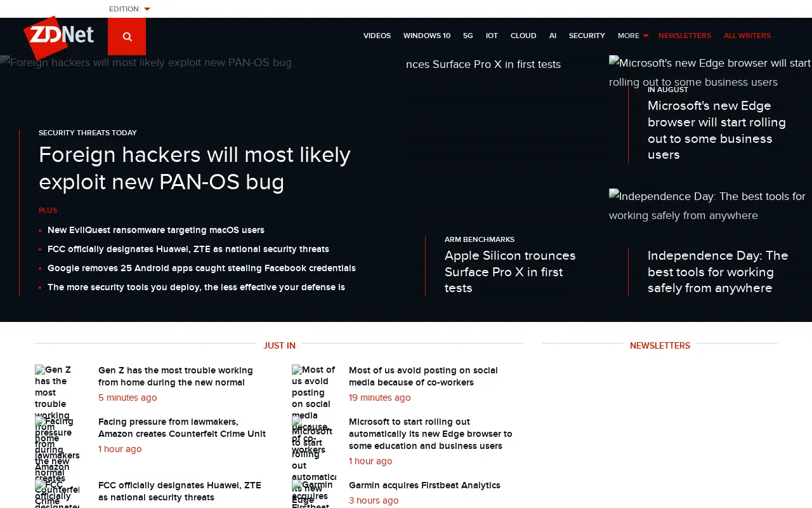Open 'Microsoft to start rolling out automatically' article
The image size is (812, 508).
coord(431,434)
